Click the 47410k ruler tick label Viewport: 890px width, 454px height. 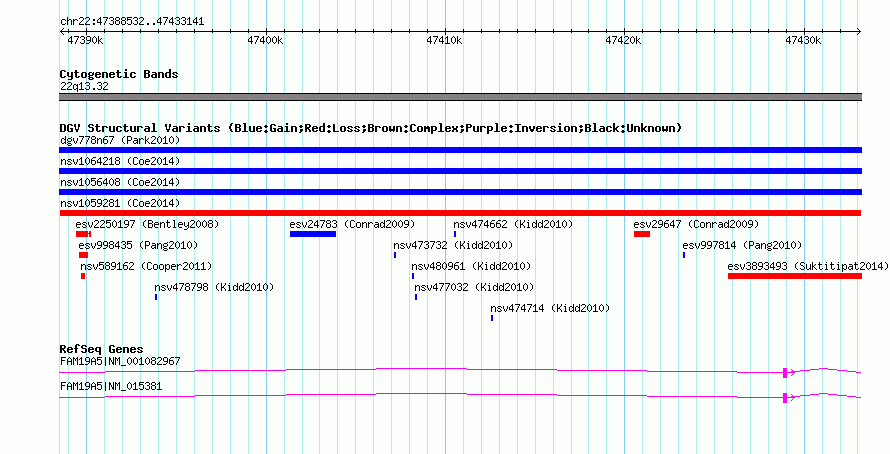(444, 40)
